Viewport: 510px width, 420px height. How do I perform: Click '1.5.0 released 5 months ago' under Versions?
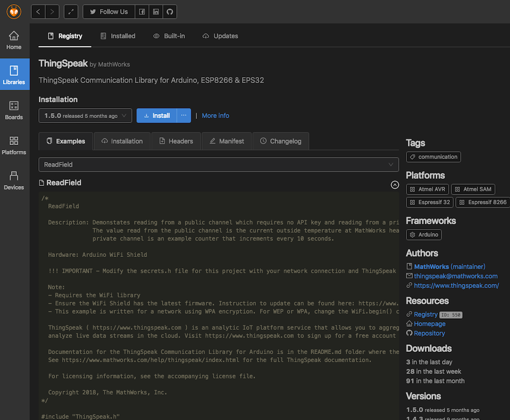tap(443, 410)
